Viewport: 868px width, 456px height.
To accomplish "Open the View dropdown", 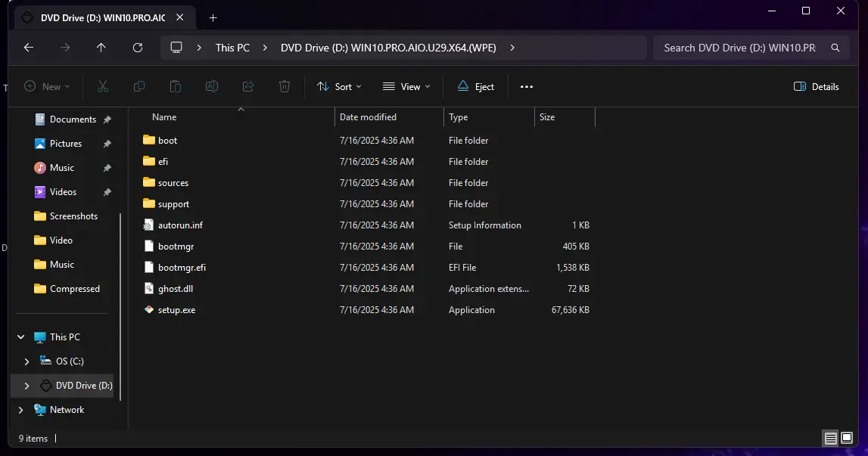I will [x=406, y=86].
